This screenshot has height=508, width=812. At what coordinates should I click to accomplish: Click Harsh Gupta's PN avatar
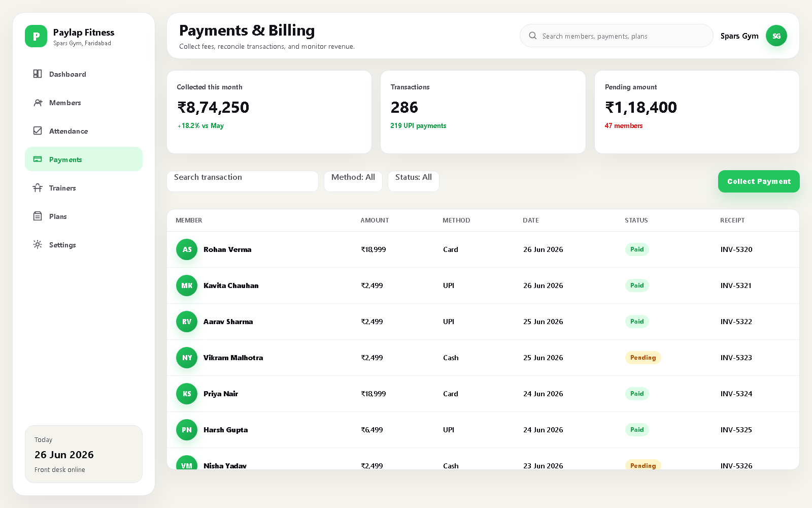click(x=187, y=430)
